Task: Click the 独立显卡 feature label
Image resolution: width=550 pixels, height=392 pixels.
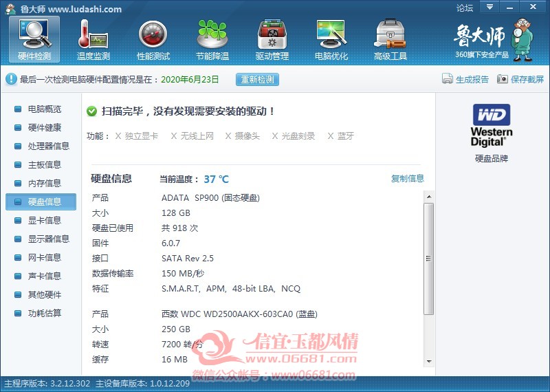Action: [x=142, y=135]
